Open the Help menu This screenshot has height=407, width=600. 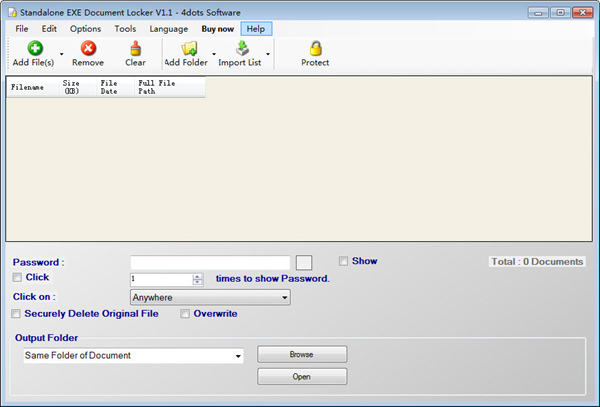pos(256,29)
